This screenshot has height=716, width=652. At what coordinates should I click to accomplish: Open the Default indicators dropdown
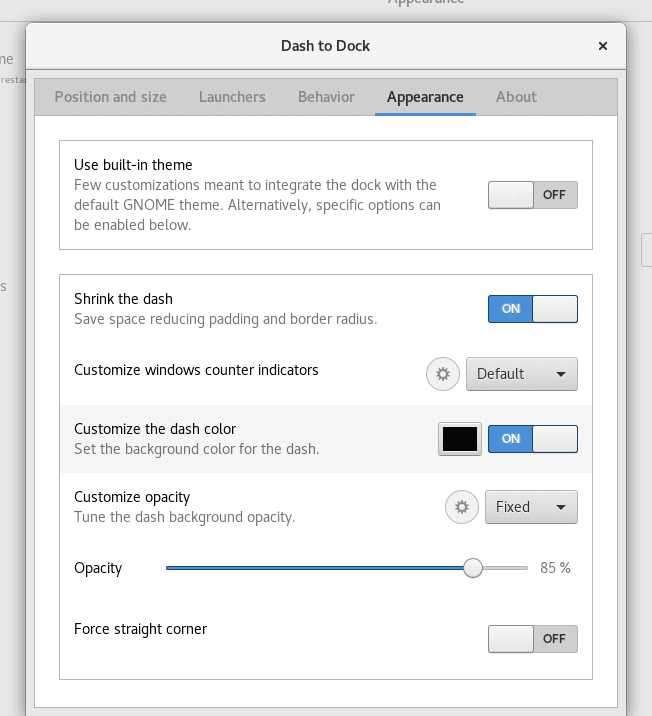click(x=521, y=374)
